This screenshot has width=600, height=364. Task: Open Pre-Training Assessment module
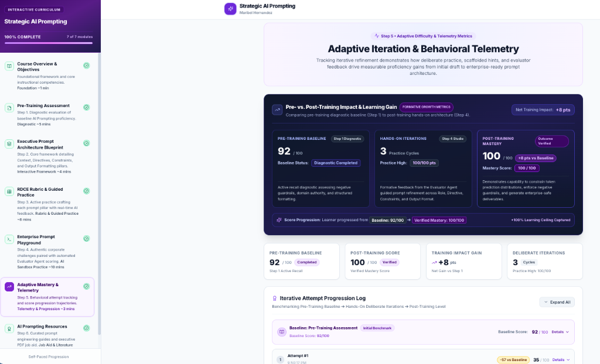(x=47, y=114)
